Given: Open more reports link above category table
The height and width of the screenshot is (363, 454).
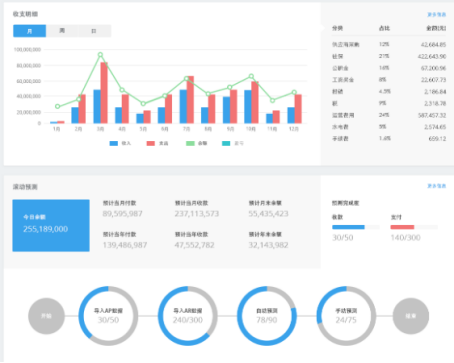Looking at the screenshot, I should (x=437, y=15).
